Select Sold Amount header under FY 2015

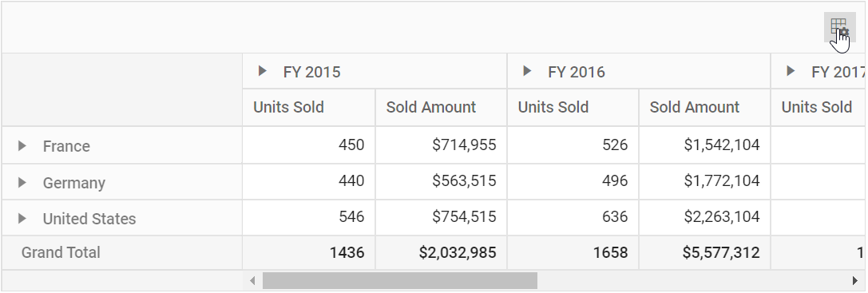442,108
